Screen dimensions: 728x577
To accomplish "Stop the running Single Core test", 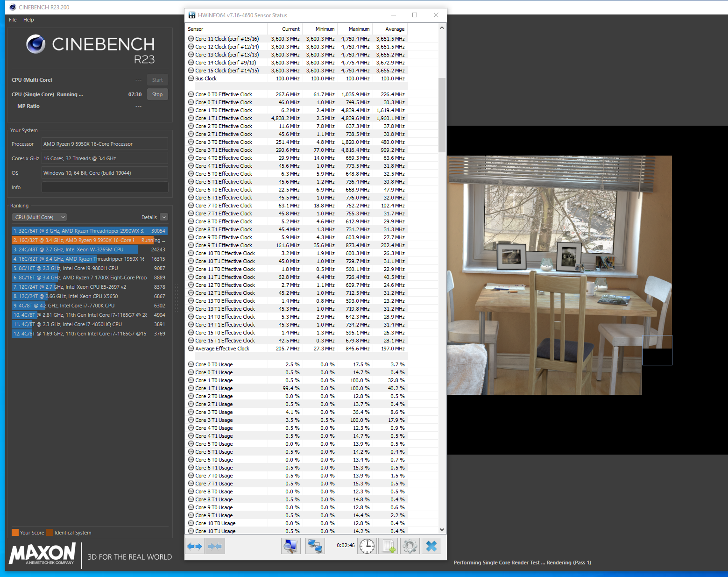I will coord(157,94).
